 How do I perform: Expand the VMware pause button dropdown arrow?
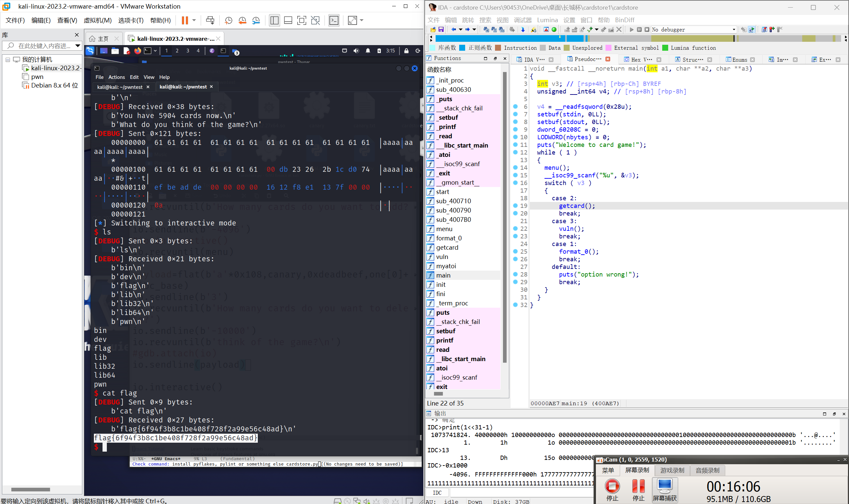(194, 20)
